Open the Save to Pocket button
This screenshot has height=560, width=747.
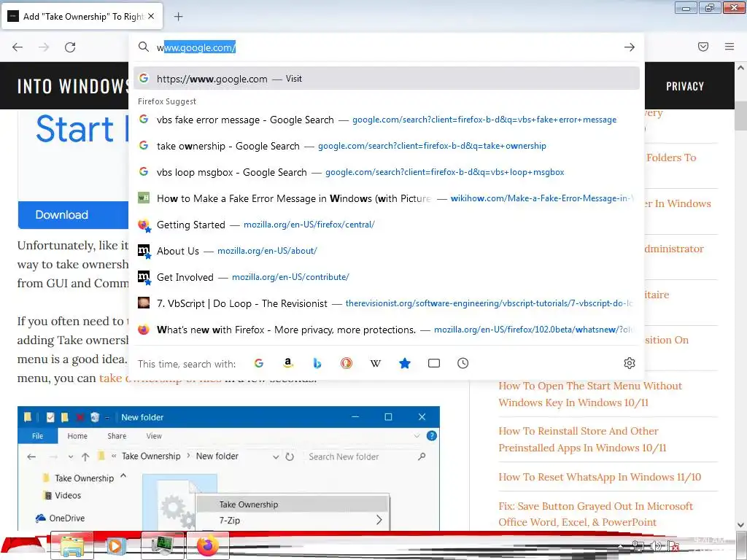click(703, 47)
